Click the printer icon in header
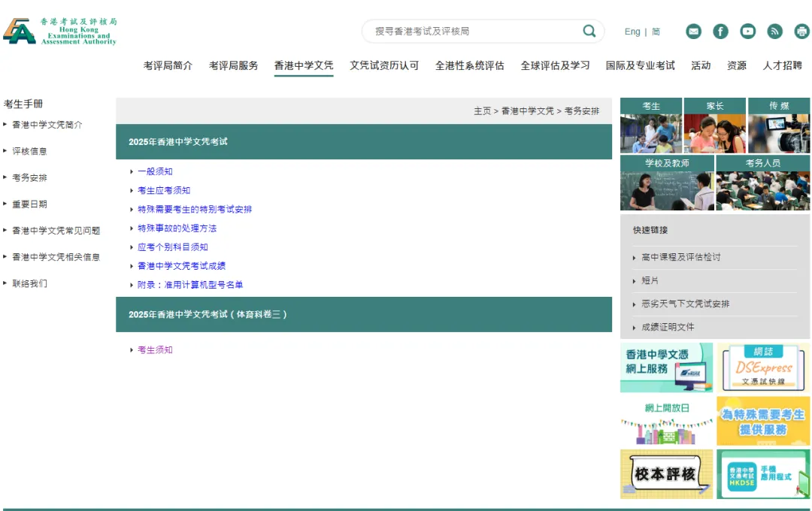812x511 pixels. (x=801, y=32)
